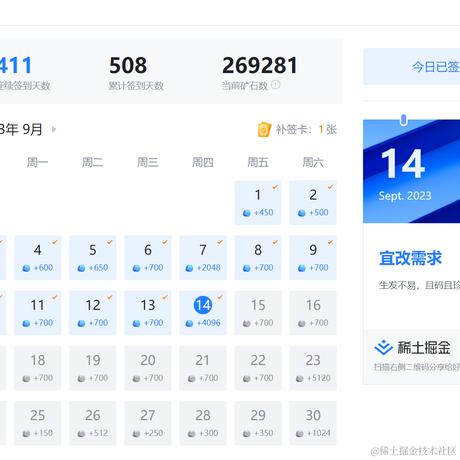
Task: Select calendar day 29 with +350
Action: point(258,423)
